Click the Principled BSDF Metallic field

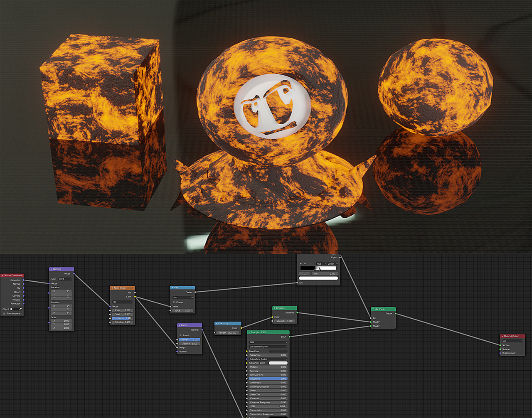tap(268, 367)
